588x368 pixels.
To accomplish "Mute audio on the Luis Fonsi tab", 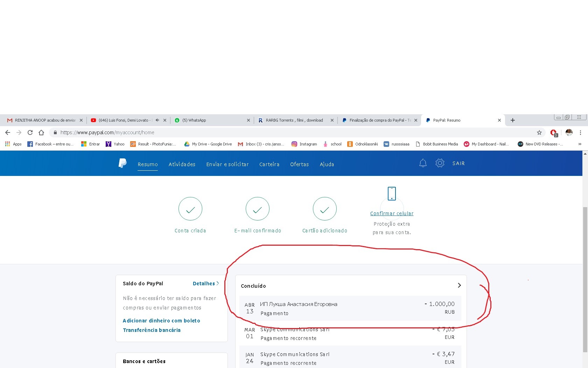I will point(157,120).
